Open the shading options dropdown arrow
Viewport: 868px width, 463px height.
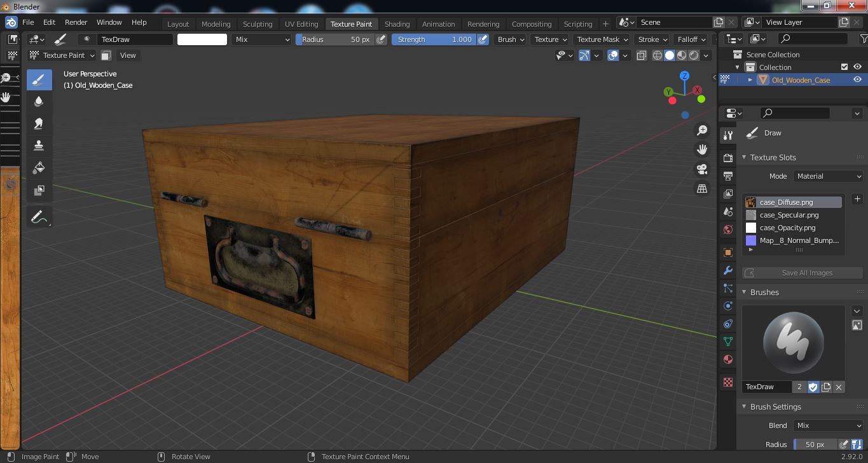pos(706,55)
